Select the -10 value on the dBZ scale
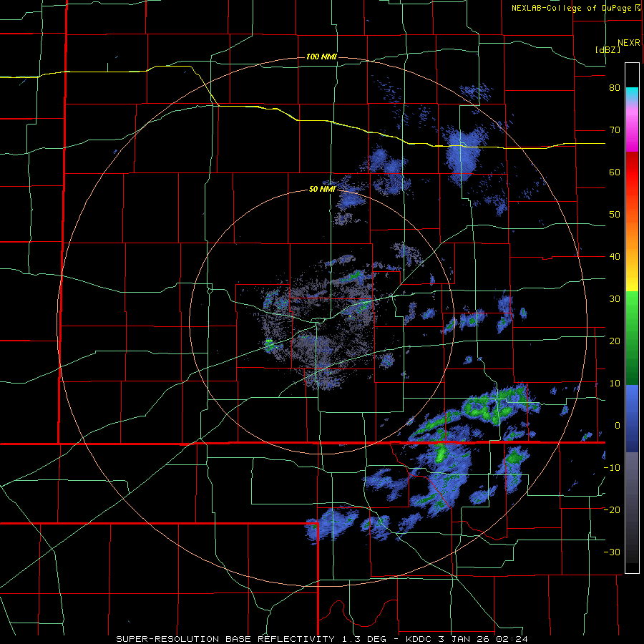The height and width of the screenshot is (644, 644). 612,468
